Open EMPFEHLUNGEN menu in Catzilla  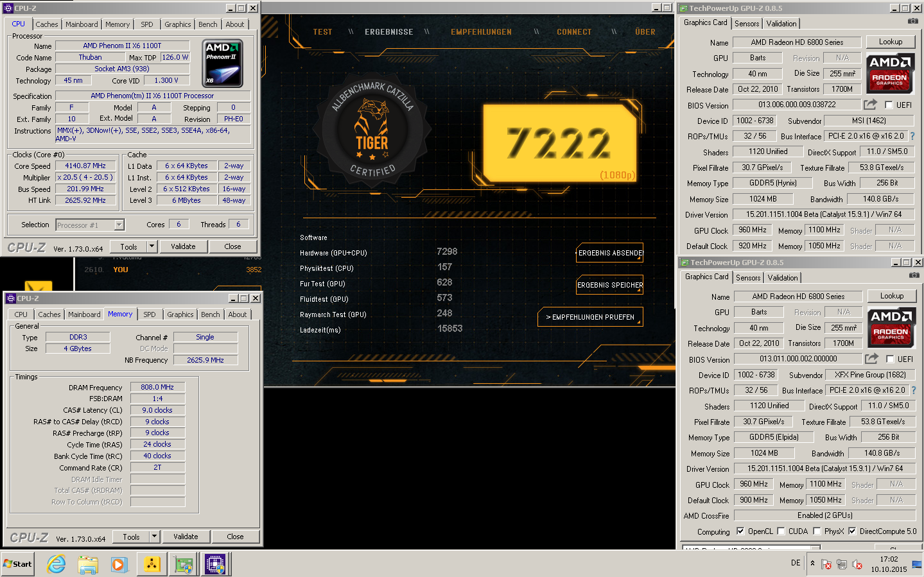(x=482, y=32)
